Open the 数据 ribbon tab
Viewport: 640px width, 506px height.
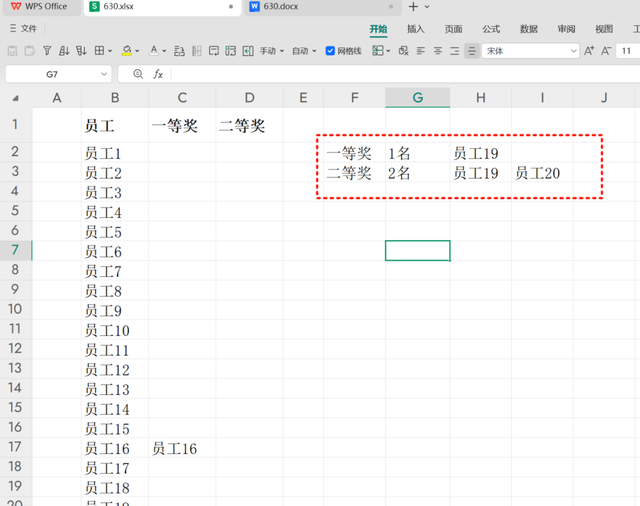(529, 29)
